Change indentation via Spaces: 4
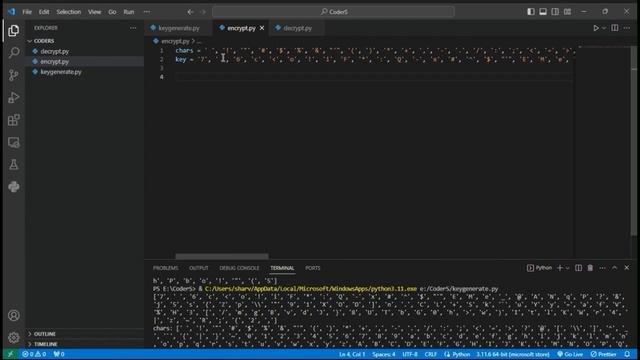Image resolution: width=640 pixels, height=360 pixels. click(384, 354)
